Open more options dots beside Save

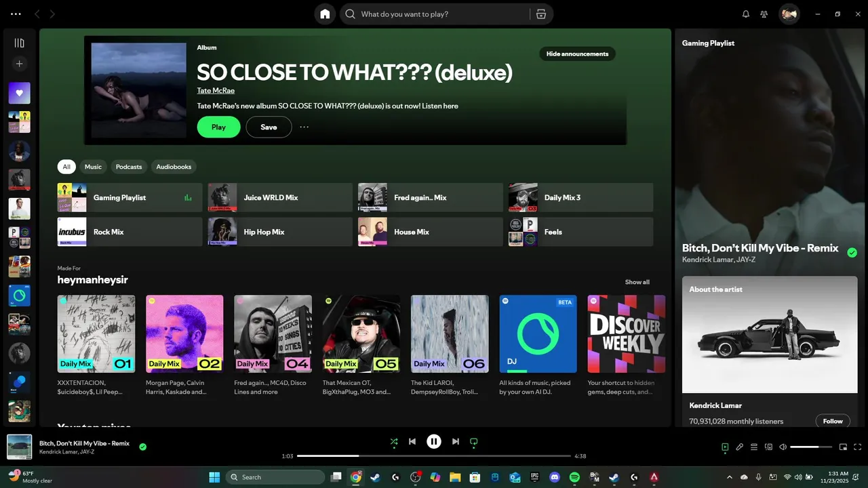tap(304, 127)
